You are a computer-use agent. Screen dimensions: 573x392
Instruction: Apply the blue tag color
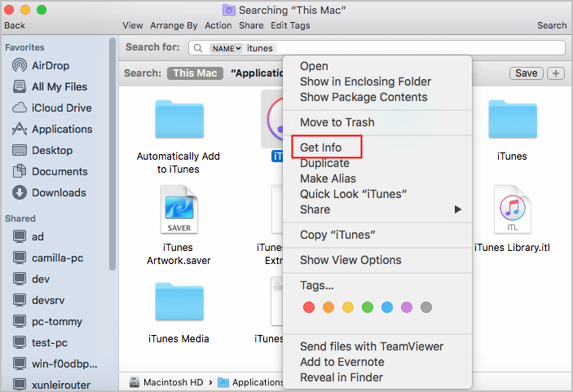(x=387, y=307)
